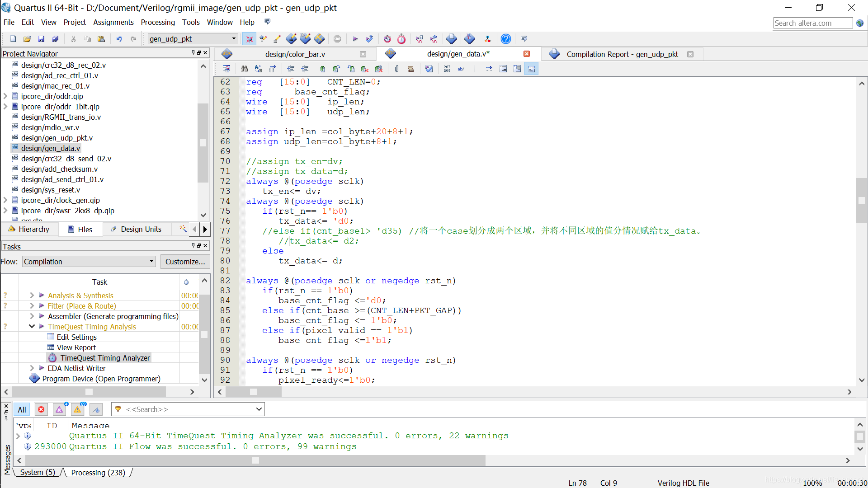This screenshot has height=488, width=868.
Task: Toggle the Settings icon next to project dropdown
Action: tap(249, 39)
